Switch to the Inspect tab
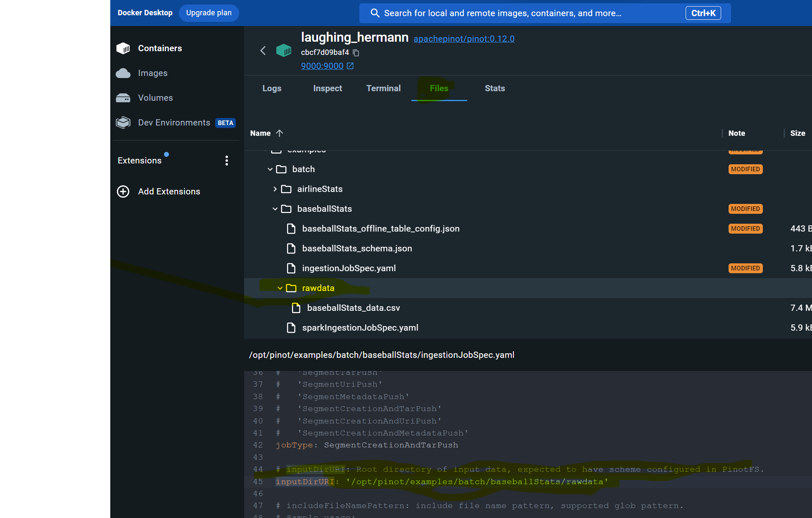The image size is (812, 518). pyautogui.click(x=328, y=88)
